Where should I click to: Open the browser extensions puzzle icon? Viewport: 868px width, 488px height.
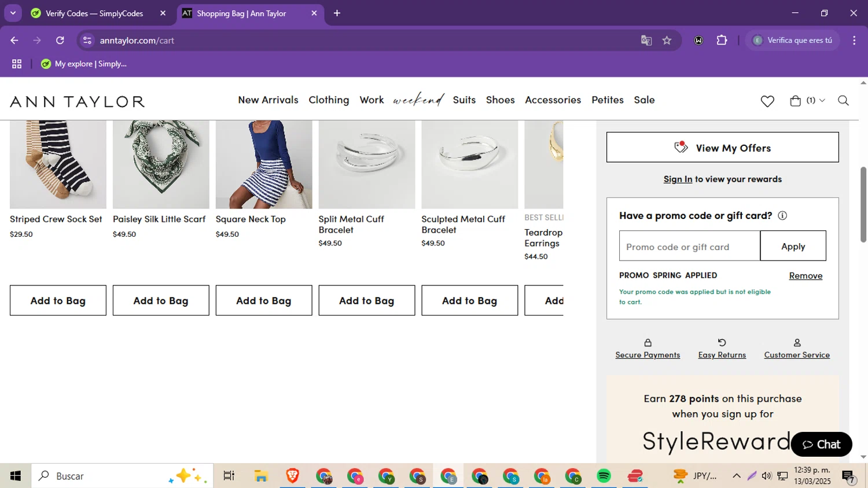722,41
